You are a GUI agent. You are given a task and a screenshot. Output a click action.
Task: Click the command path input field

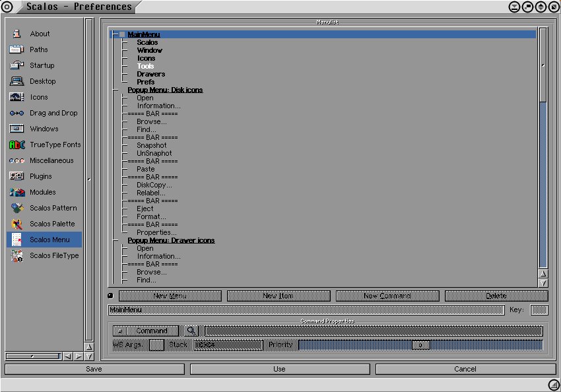coord(374,331)
